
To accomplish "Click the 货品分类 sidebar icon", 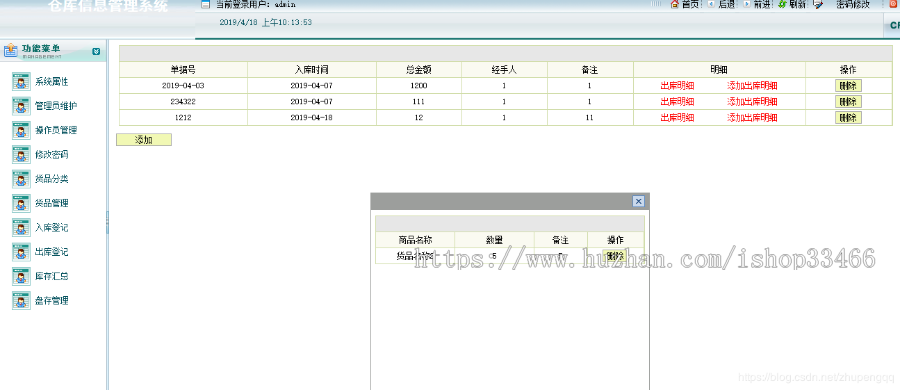I will (x=21, y=179).
